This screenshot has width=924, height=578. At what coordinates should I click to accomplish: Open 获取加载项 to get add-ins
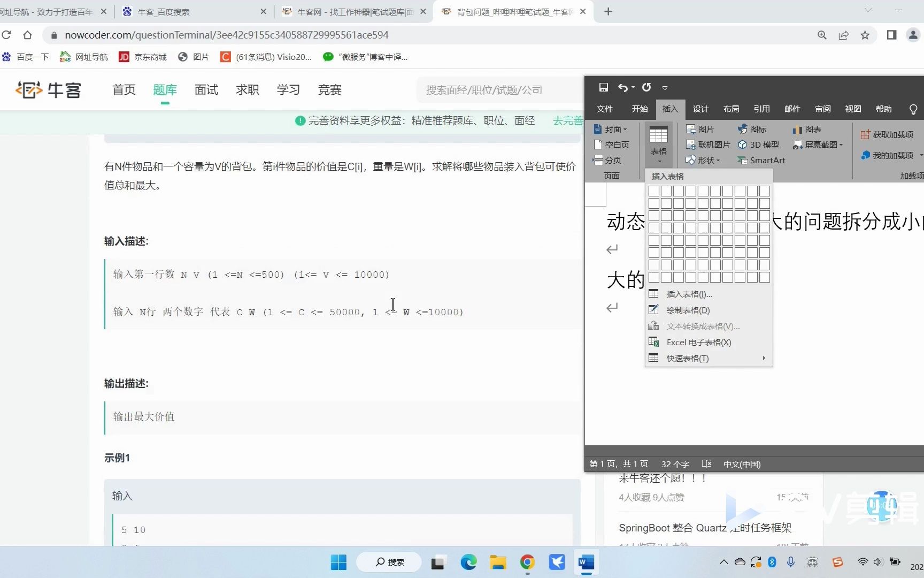pyautogui.click(x=887, y=134)
